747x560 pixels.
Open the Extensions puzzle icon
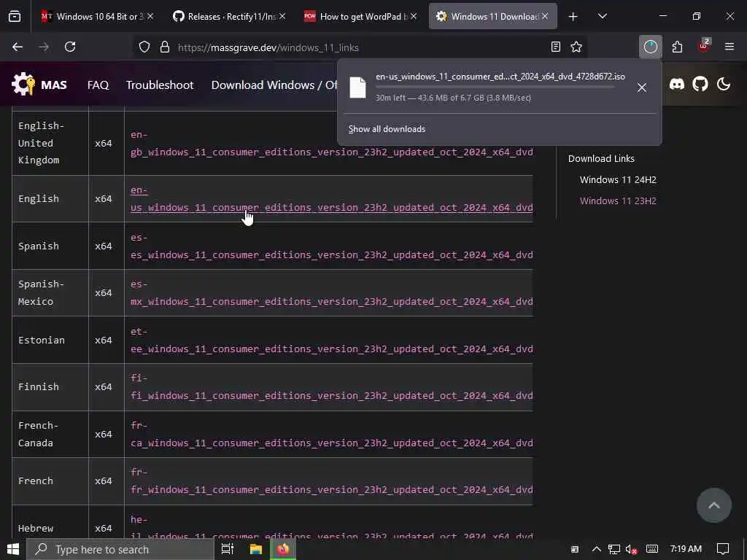click(x=677, y=47)
